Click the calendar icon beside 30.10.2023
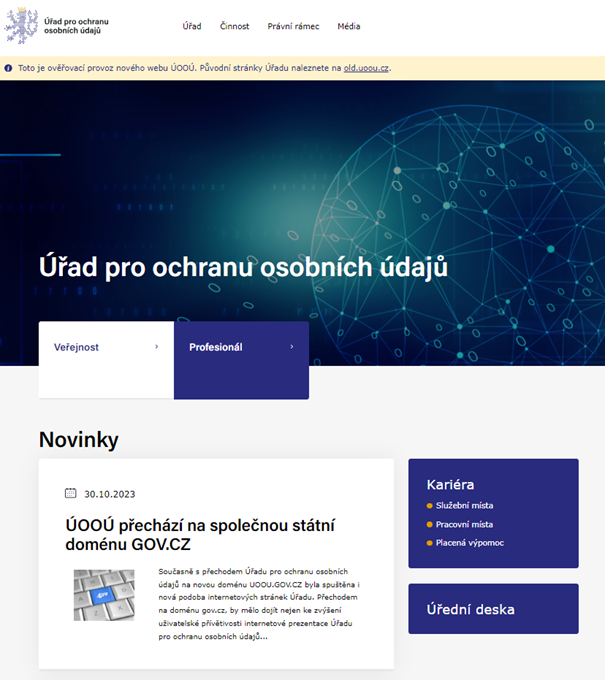This screenshot has height=680, width=605. pos(70,493)
